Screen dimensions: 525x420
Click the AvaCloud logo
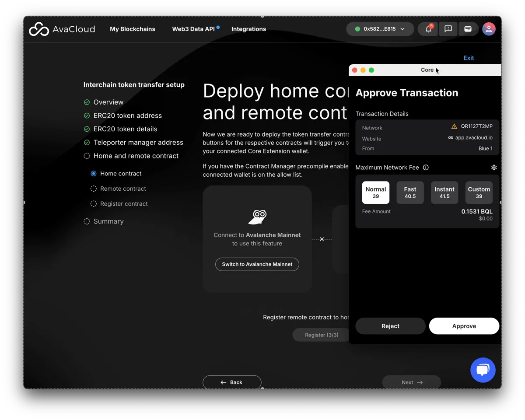click(62, 29)
